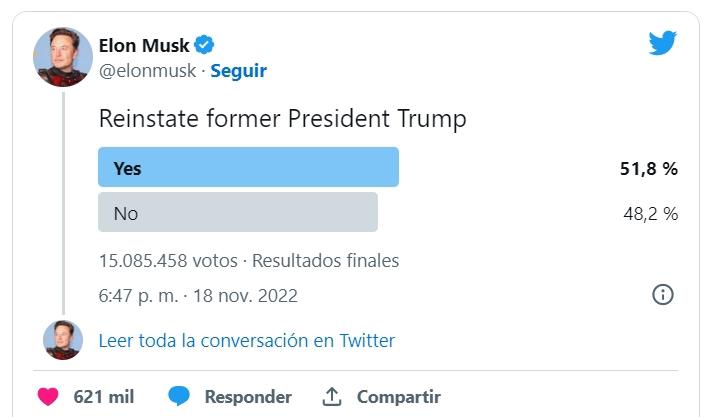Select the 'Yes' poll result bar
Image resolution: width=713 pixels, height=417 pixels.
point(248,167)
